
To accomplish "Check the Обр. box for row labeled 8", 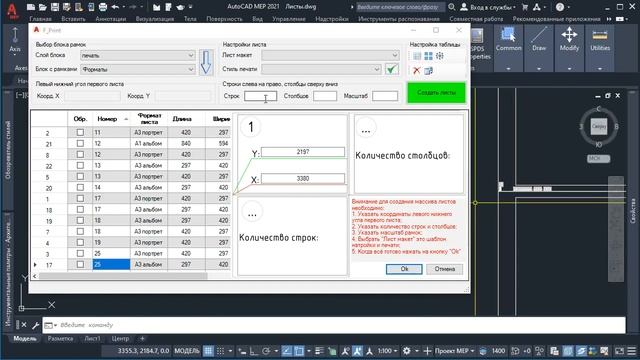I will click(80, 154).
